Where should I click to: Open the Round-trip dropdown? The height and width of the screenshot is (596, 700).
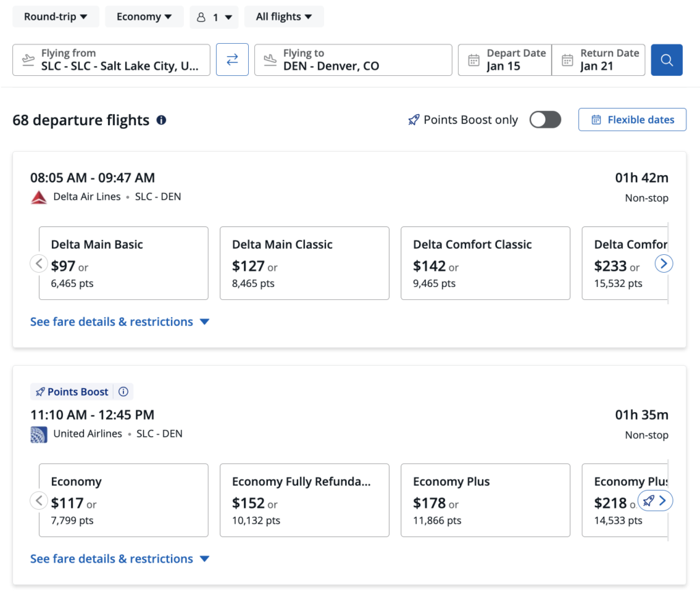(x=55, y=16)
